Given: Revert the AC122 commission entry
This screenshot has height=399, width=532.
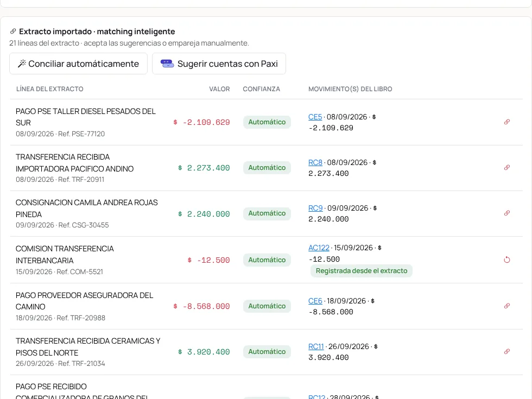Looking at the screenshot, I should click(x=507, y=260).
